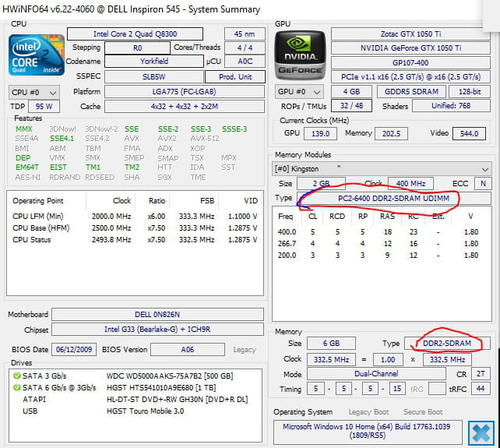
Task: Click the GPU memory clock 202.5 value
Action: click(x=391, y=133)
